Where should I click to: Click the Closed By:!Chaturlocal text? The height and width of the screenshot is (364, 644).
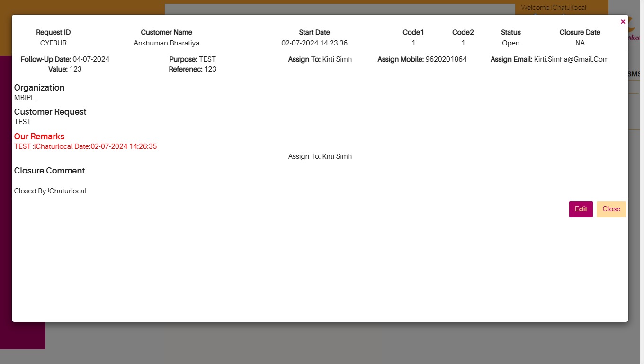click(50, 191)
